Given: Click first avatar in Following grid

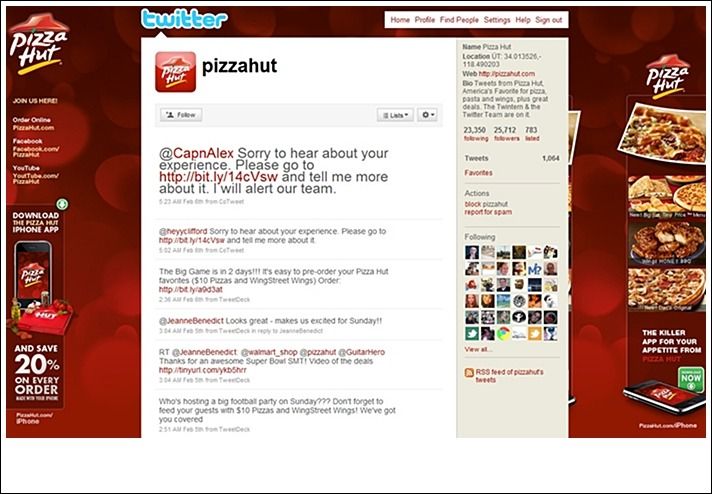Looking at the screenshot, I should (x=472, y=252).
